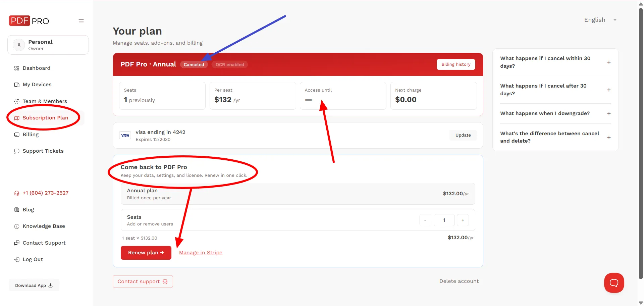Click the Contact Support icon in the sidebar
This screenshot has width=644, height=306.
pos(17,243)
